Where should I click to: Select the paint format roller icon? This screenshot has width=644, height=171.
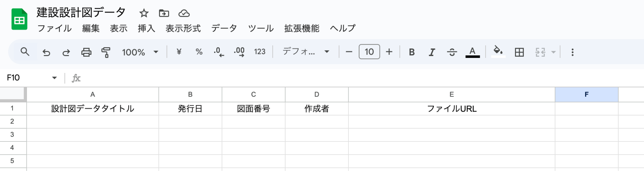(106, 52)
